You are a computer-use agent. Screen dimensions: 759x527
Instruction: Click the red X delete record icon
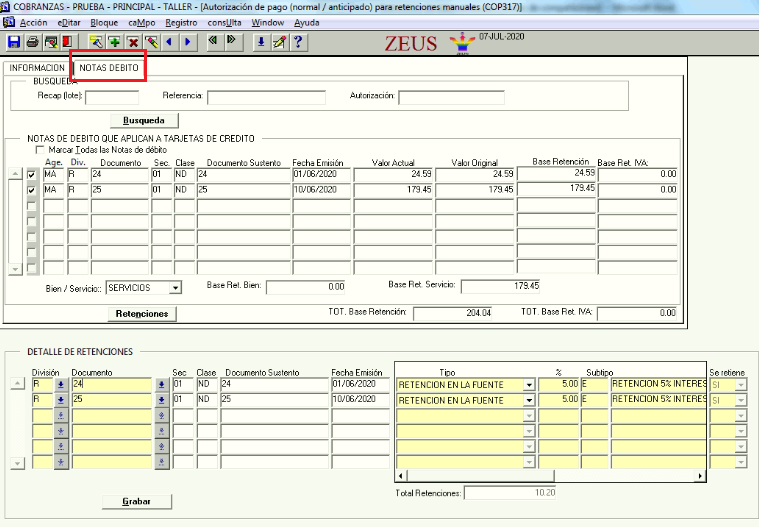pos(132,42)
